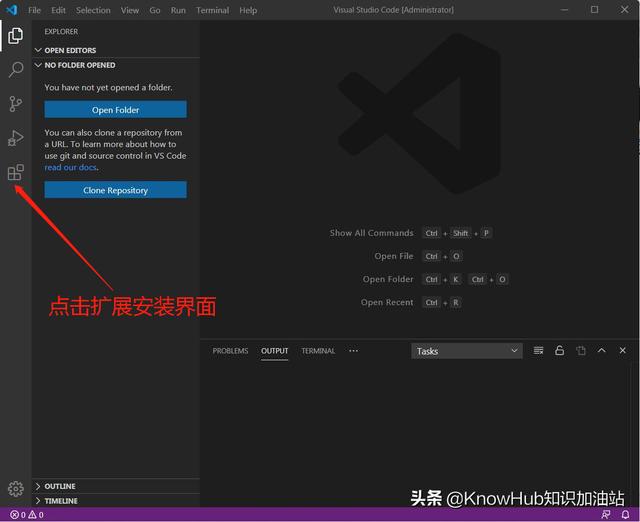The height and width of the screenshot is (522, 640).
Task: Open the Help menu
Action: pos(248,10)
